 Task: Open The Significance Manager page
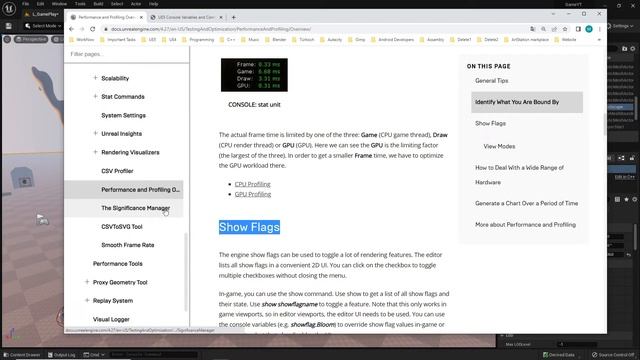coord(136,208)
